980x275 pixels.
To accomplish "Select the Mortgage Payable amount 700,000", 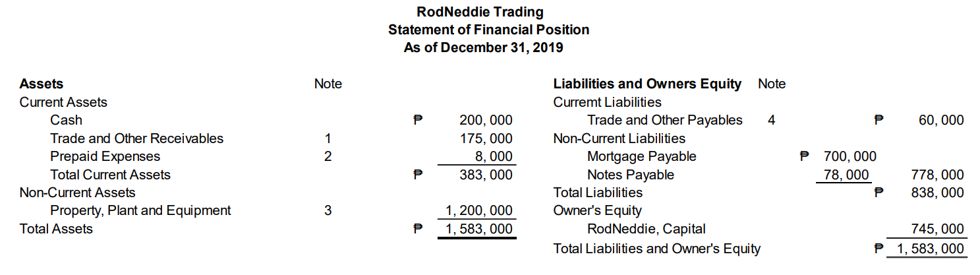I will 850,156.
